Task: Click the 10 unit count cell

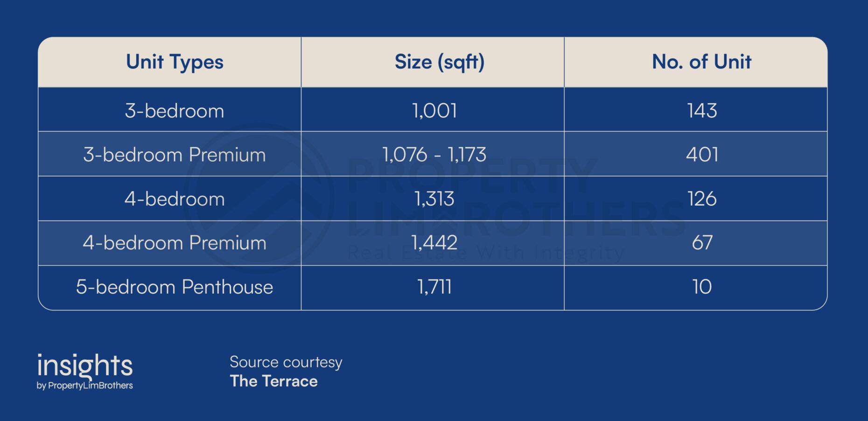Action: click(702, 287)
